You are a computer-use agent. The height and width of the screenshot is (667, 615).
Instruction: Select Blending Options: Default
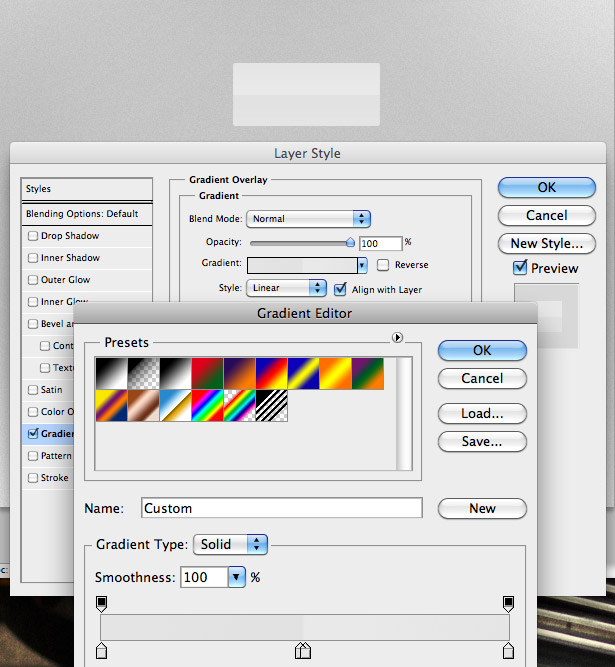pos(87,214)
